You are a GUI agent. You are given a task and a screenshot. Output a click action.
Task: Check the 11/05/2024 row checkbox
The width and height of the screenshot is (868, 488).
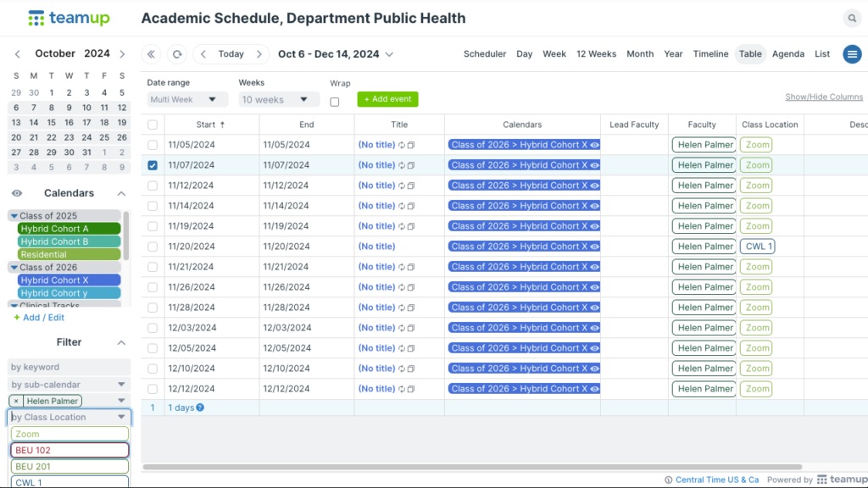[153, 145]
